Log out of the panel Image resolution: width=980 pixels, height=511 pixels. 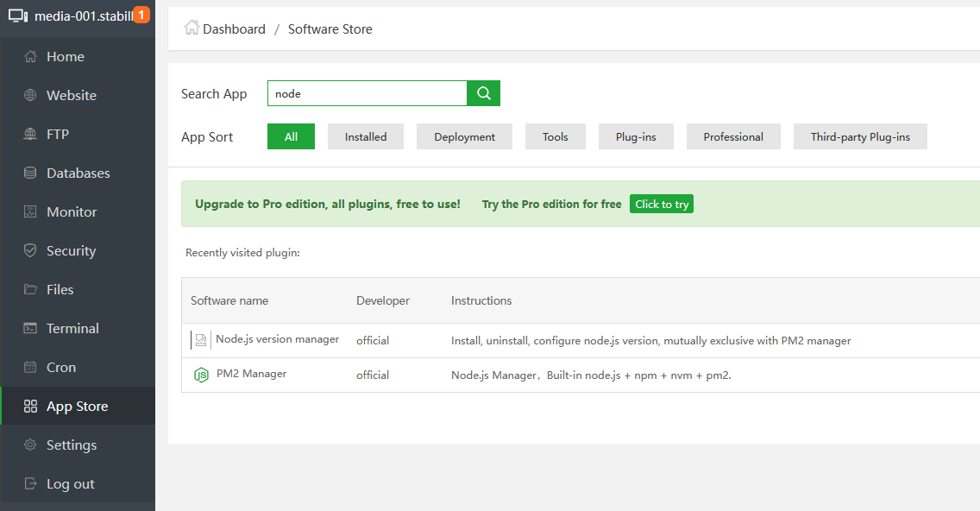pos(70,483)
